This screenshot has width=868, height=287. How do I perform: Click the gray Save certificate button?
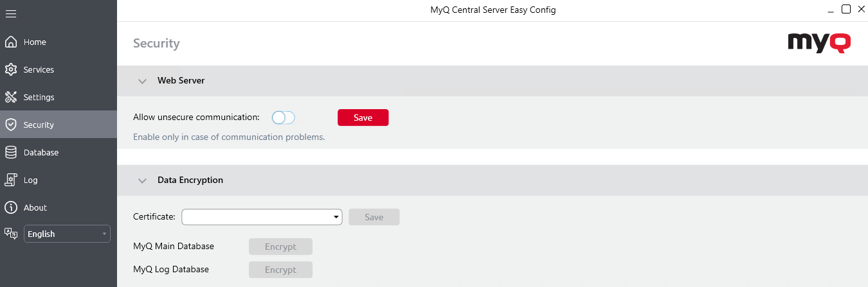(374, 217)
